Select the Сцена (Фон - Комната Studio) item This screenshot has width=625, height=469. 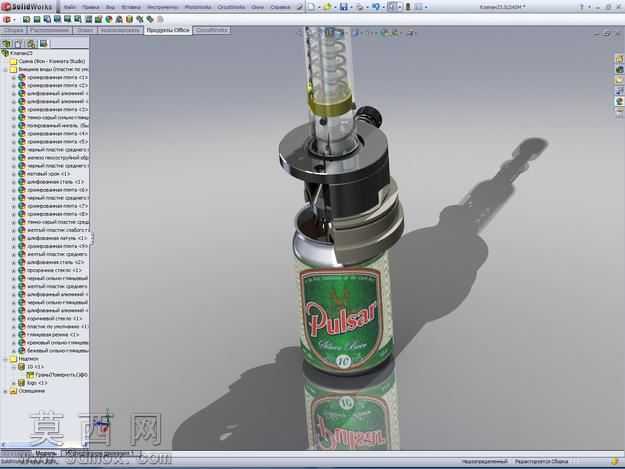(x=47, y=61)
